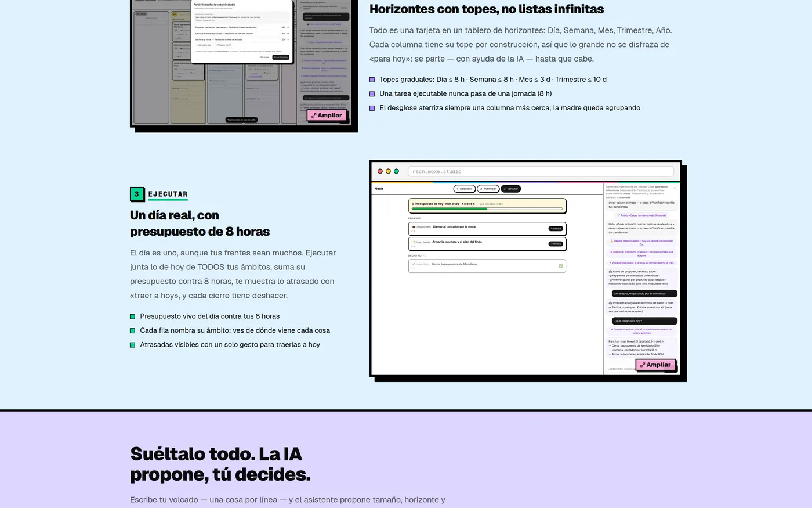This screenshot has height=508, width=812.
Task: Click the green window dot in the mockup
Action: click(396, 171)
